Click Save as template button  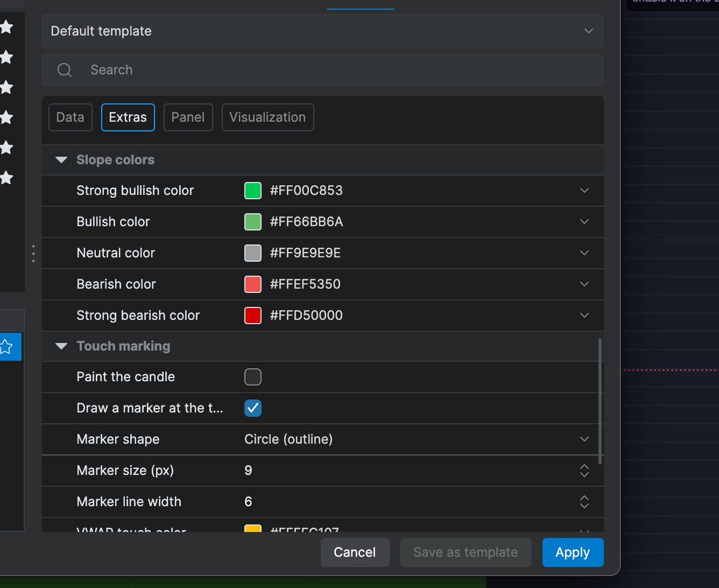tap(466, 552)
